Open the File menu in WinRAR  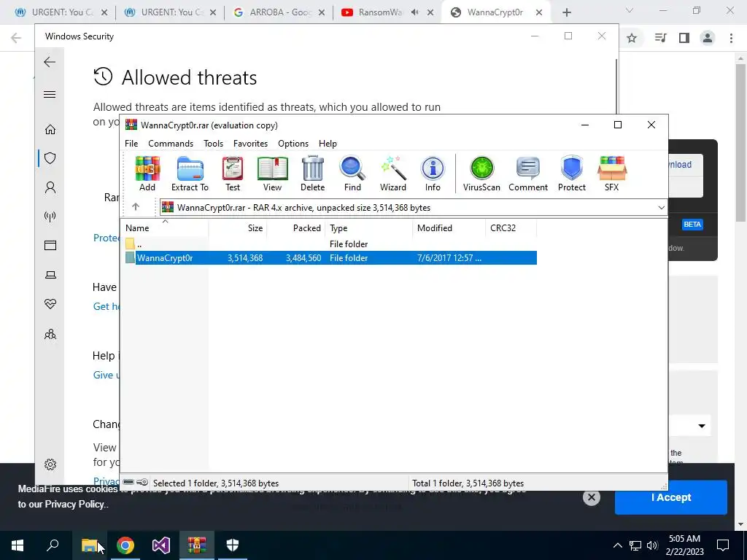[x=131, y=144]
